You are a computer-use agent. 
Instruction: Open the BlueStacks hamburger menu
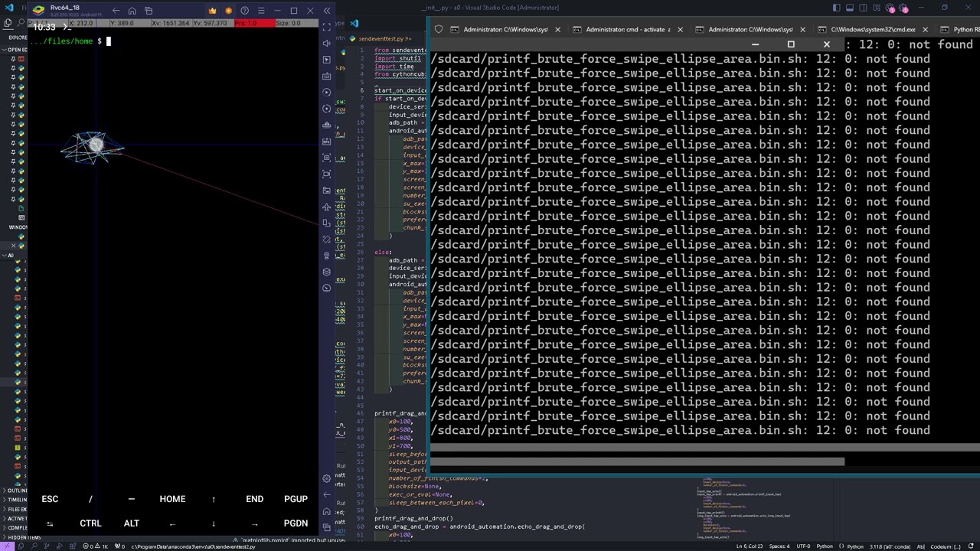pyautogui.click(x=261, y=11)
